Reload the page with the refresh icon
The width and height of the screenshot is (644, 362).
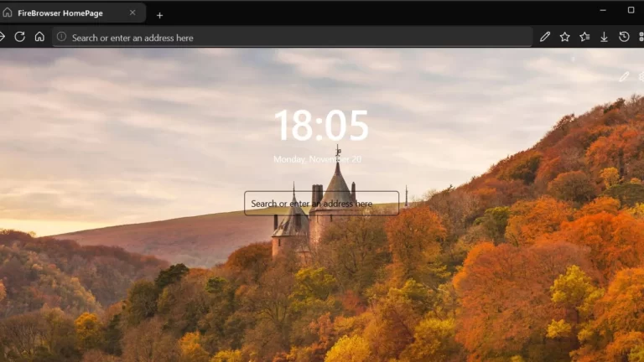pyautogui.click(x=20, y=37)
